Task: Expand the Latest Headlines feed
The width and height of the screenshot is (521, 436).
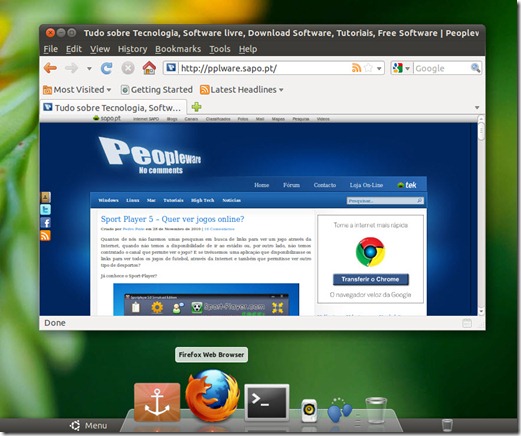Action: [242, 90]
